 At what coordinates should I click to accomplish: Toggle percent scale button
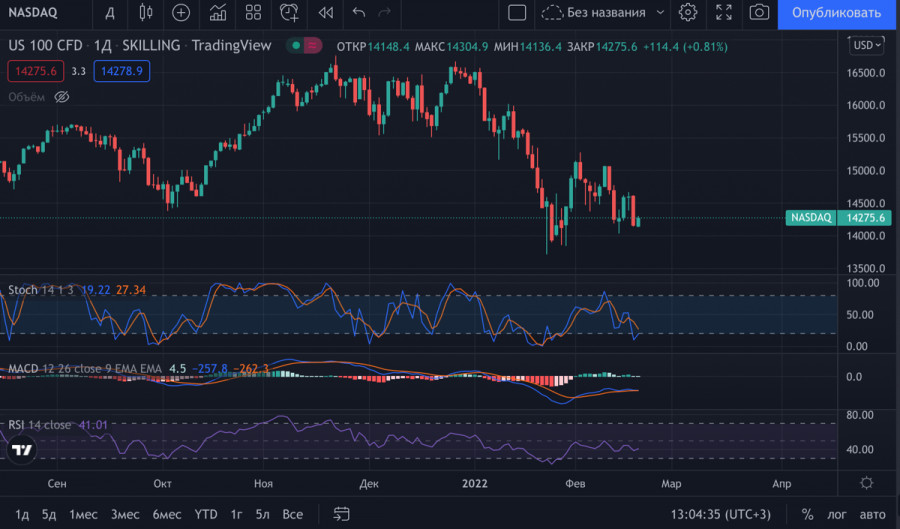point(807,514)
